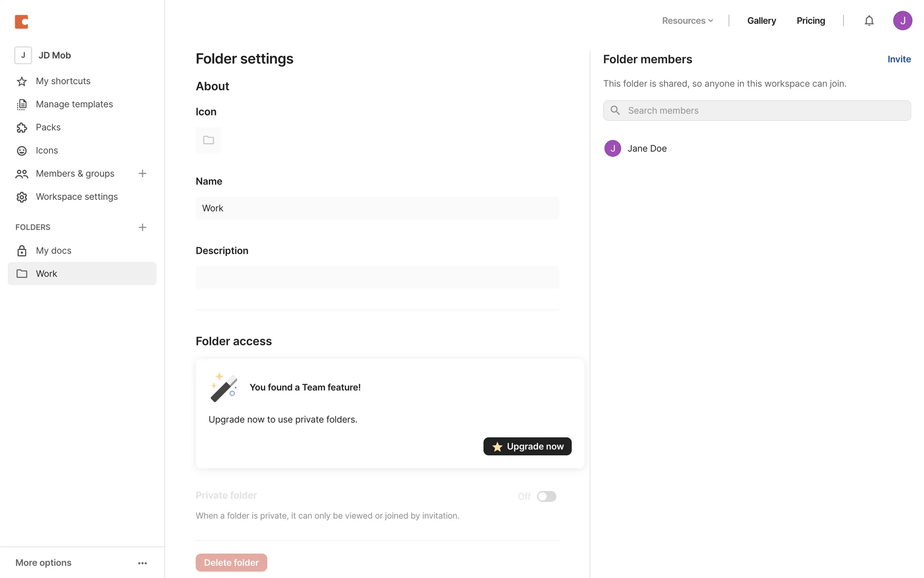
Task: Add a new folder with plus icon
Action: [x=142, y=227]
